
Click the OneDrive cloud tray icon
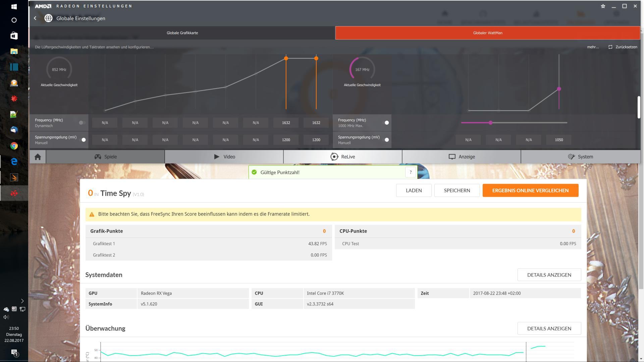[x=6, y=309]
